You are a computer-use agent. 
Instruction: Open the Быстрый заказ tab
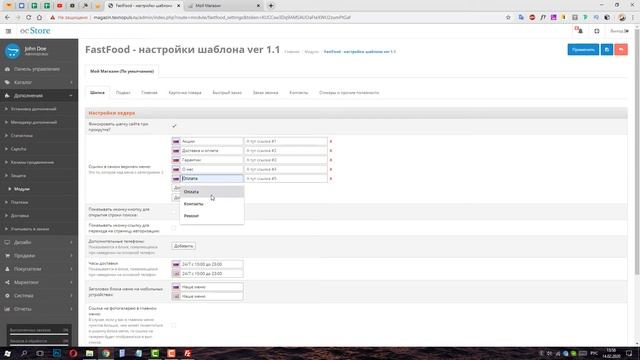pyautogui.click(x=227, y=93)
